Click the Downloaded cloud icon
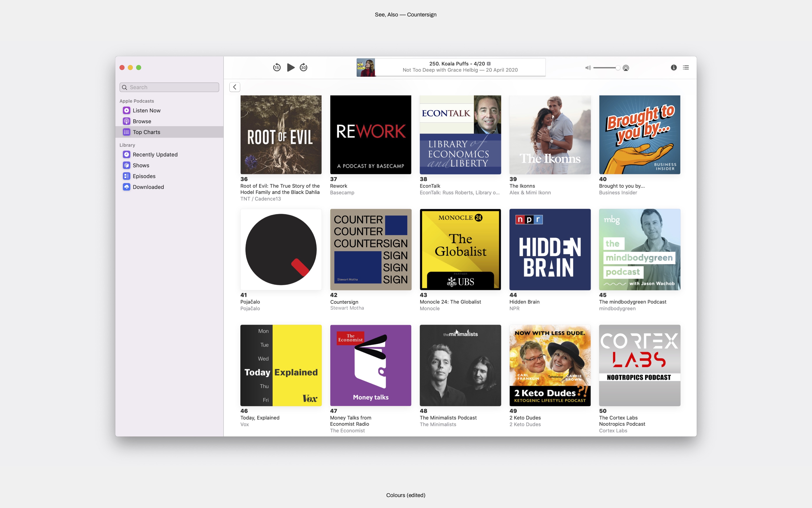 tap(126, 187)
